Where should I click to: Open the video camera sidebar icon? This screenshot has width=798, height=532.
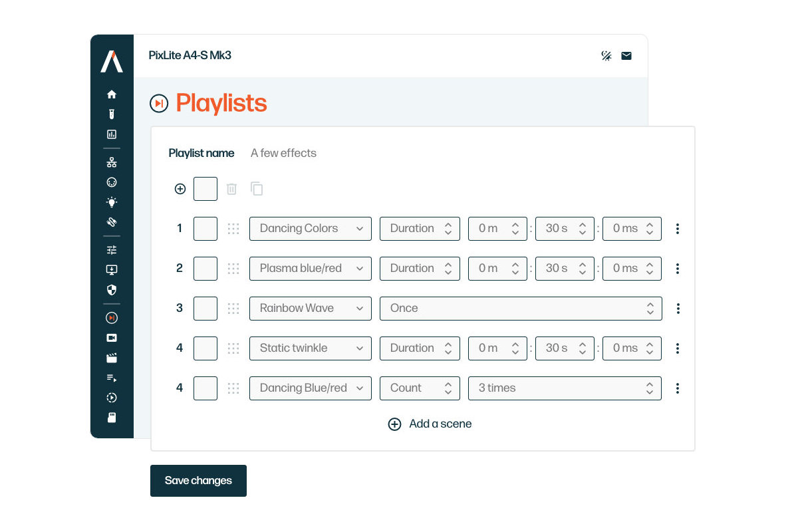coord(112,338)
